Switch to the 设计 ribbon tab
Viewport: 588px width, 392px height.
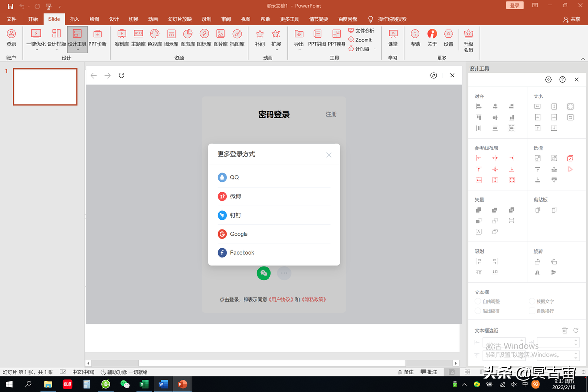pos(114,19)
